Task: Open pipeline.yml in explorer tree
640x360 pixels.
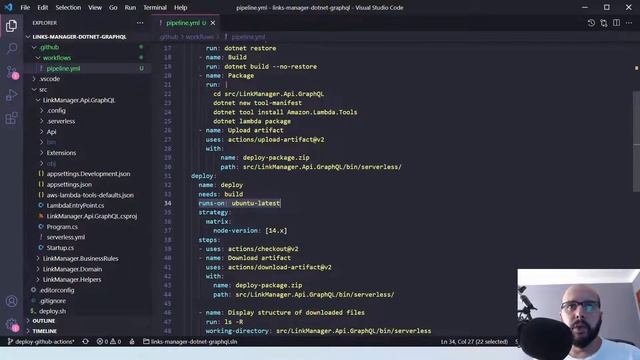Action: (x=63, y=69)
